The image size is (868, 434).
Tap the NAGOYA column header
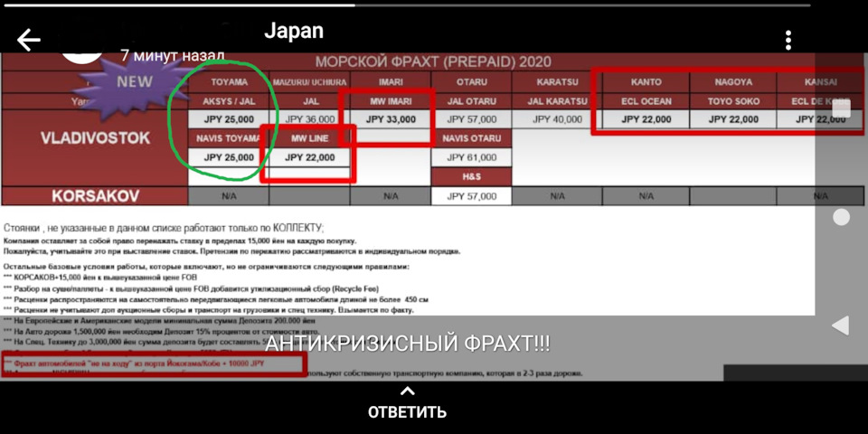[x=733, y=82]
